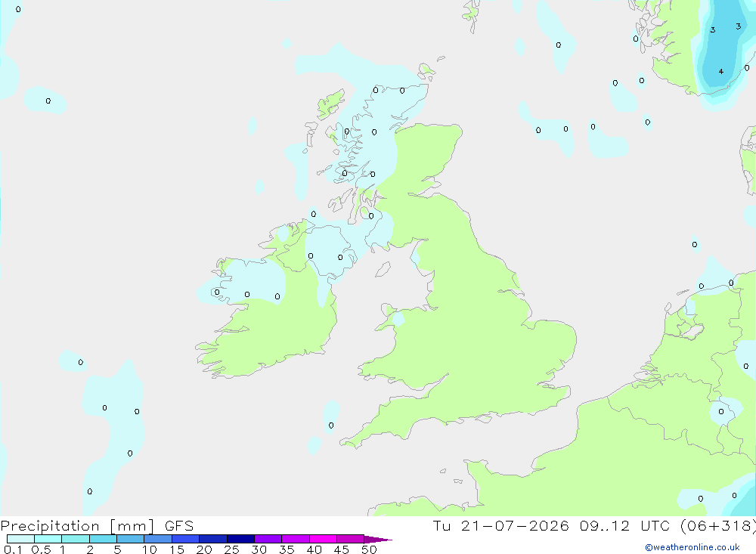Click the legend scale label "25"

pos(232,549)
